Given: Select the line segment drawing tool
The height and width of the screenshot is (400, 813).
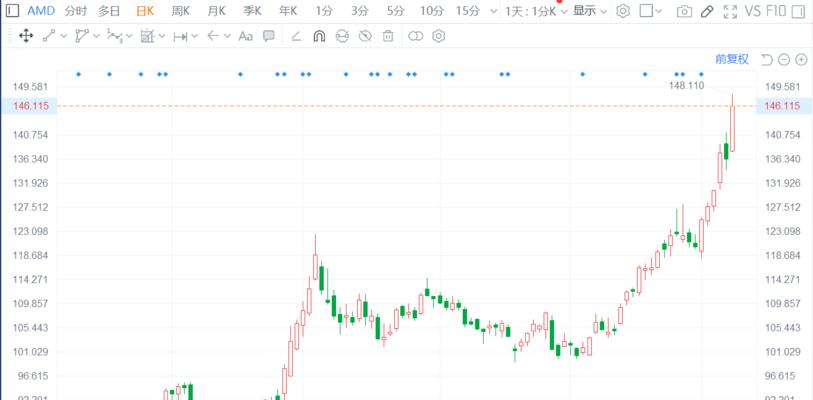Looking at the screenshot, I should (x=49, y=36).
